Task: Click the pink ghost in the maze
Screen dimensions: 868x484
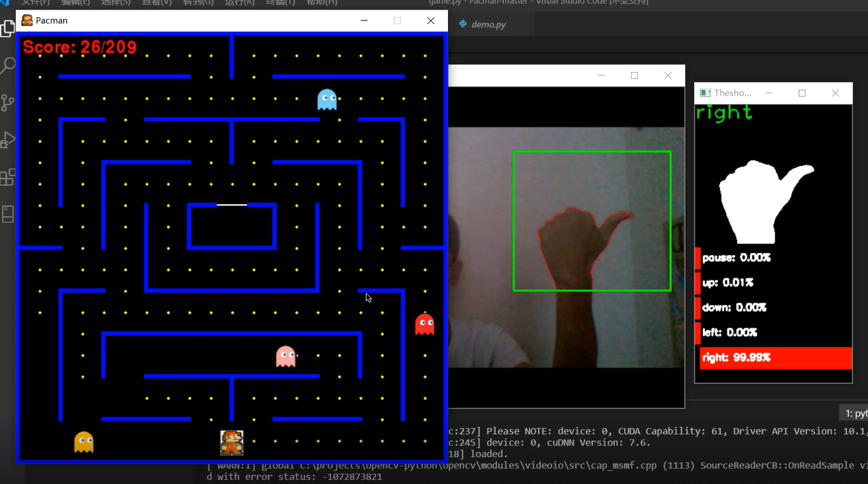Action: pyautogui.click(x=286, y=356)
